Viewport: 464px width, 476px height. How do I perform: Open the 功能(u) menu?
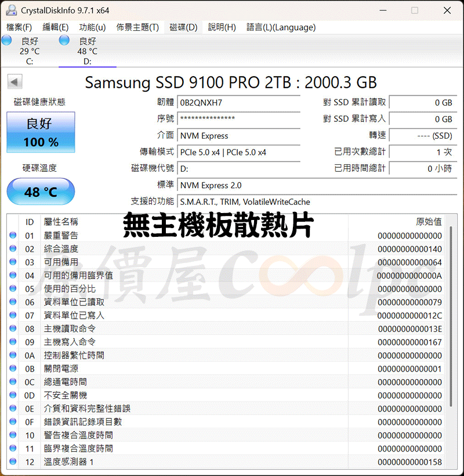click(92, 27)
